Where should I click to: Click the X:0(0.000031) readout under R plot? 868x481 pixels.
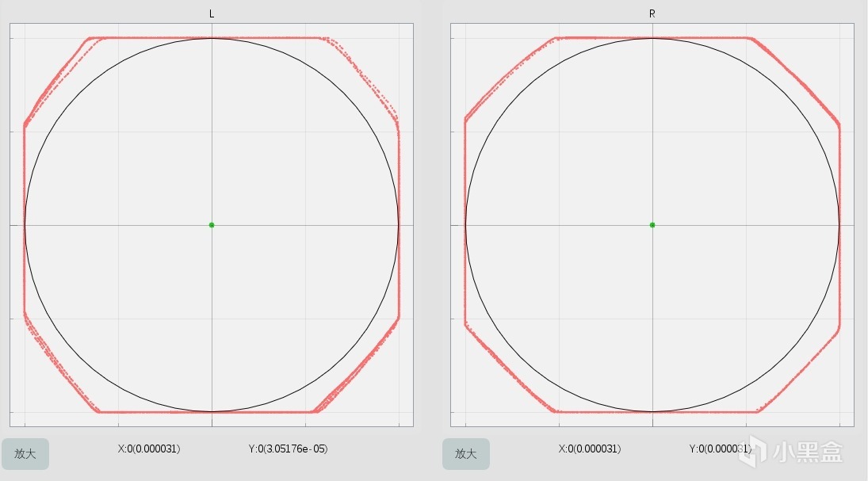click(590, 449)
